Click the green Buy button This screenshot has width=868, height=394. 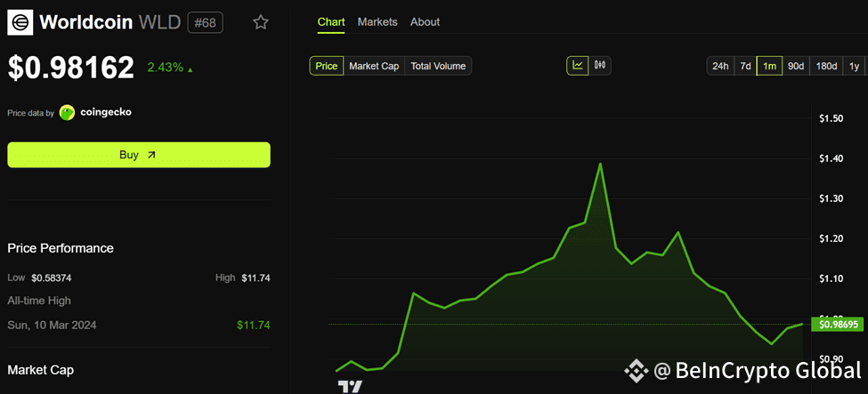[x=139, y=155]
